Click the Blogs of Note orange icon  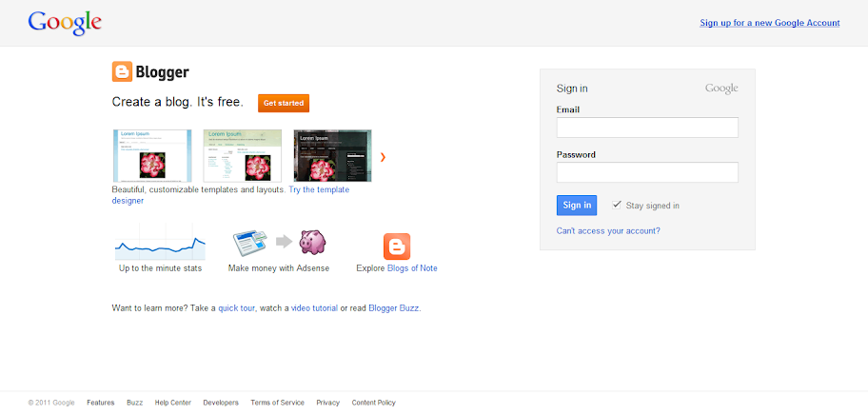click(397, 246)
